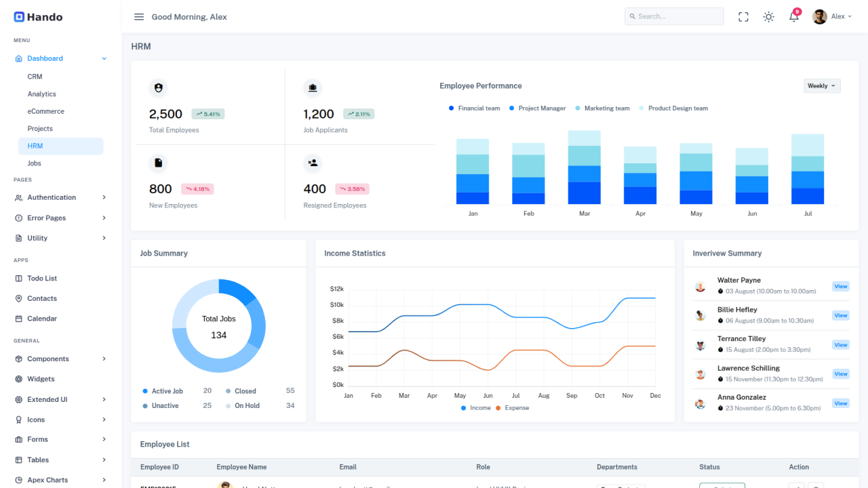This screenshot has width=868, height=488.
Task: Enter fullscreen using the header icon
Action: click(743, 16)
